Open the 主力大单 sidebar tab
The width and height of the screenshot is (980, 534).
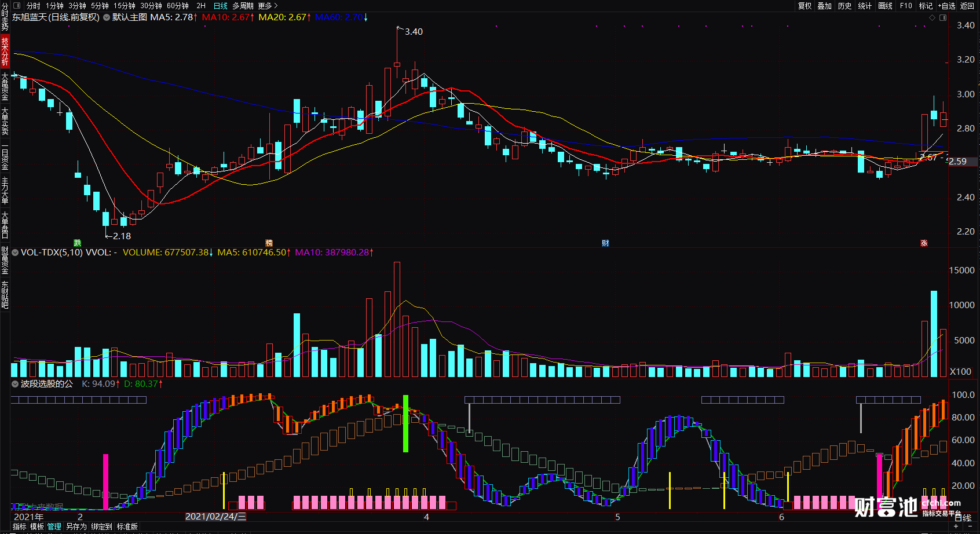5,191
